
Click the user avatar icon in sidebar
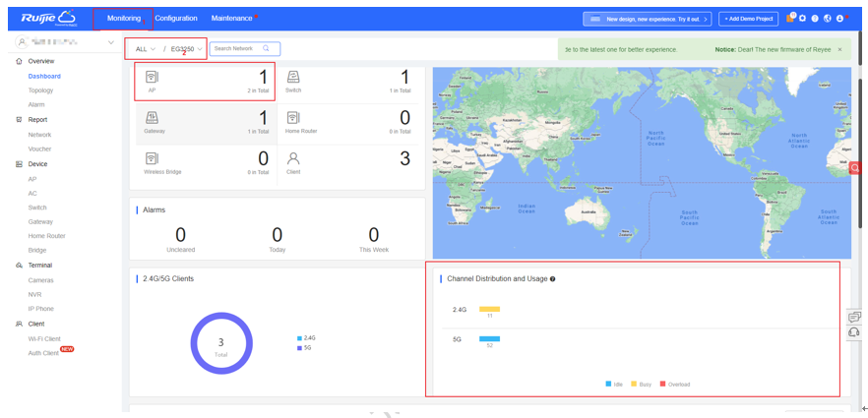(x=22, y=42)
